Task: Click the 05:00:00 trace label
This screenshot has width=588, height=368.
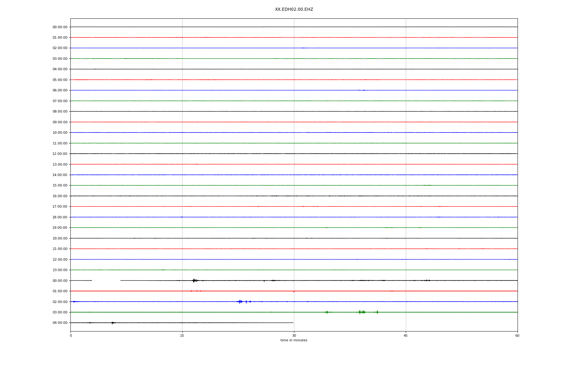Action: [60, 80]
